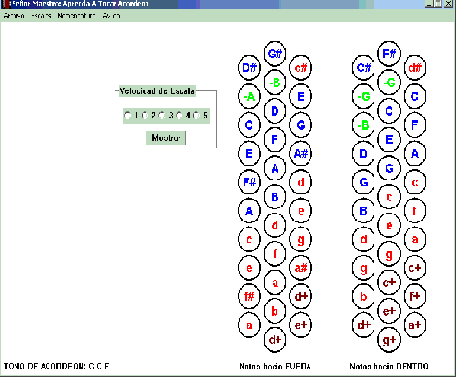Play the red lowercase e key in DENTRO layout
This screenshot has width=458, height=377.
point(389,226)
